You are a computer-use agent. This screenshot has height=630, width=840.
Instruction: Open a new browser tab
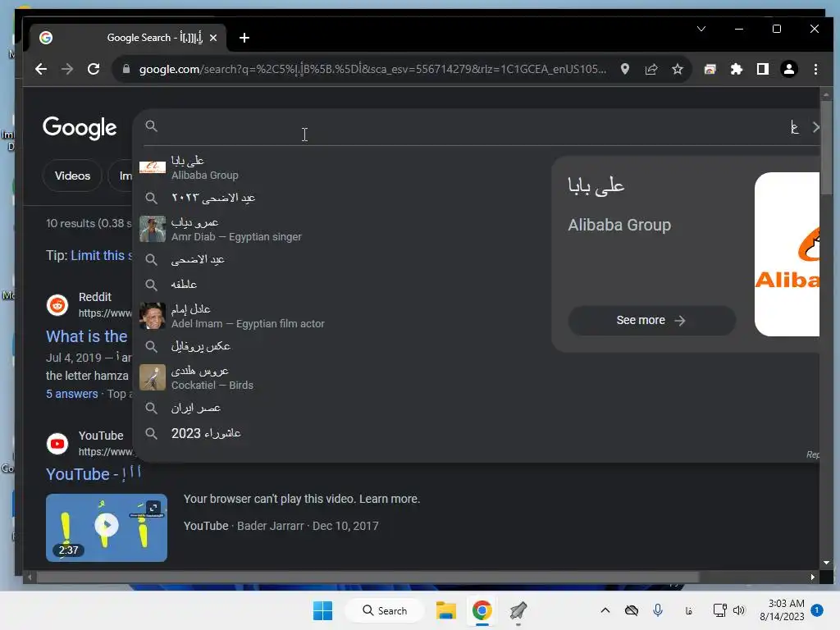coord(244,38)
